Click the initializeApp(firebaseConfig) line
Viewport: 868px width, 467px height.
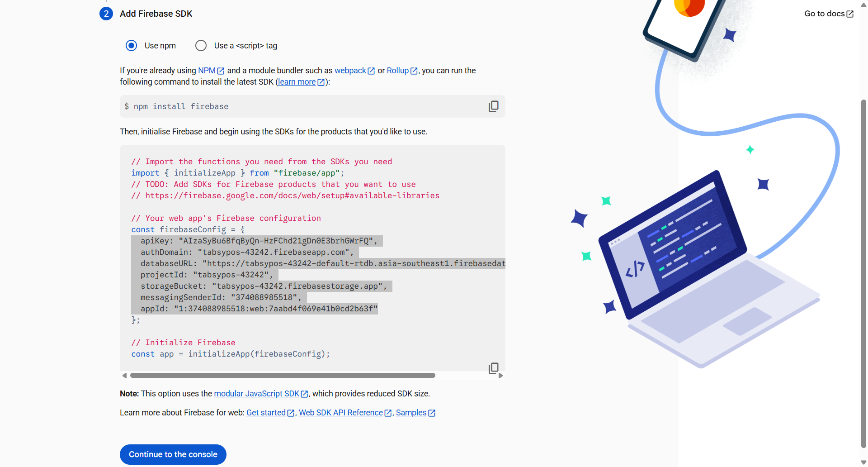click(231, 354)
